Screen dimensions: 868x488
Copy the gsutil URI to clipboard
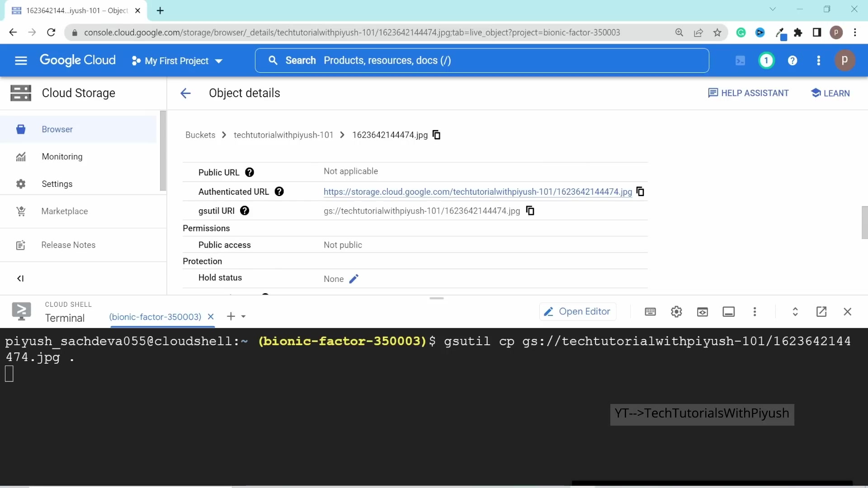530,211
